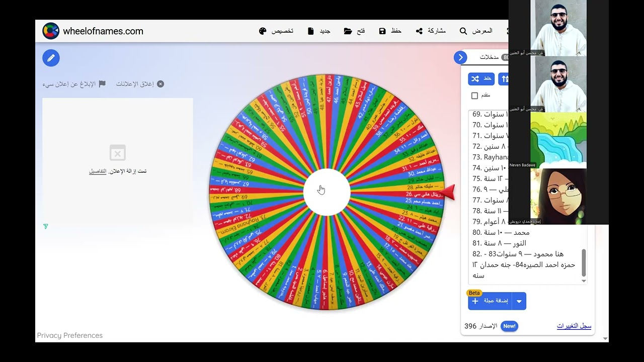Open التفاصيل details link in ad box
This screenshot has width=644, height=362.
(x=98, y=171)
